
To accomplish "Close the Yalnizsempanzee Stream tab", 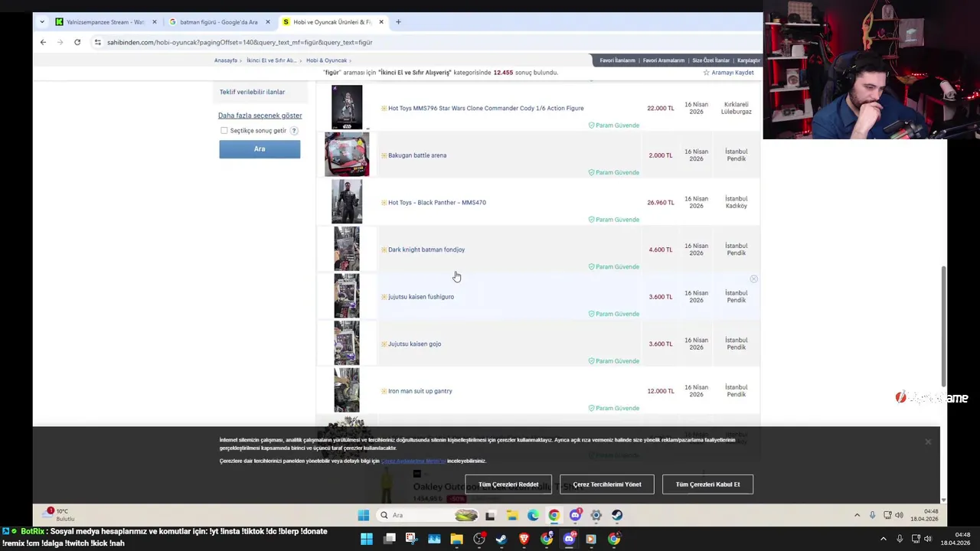I will [155, 22].
